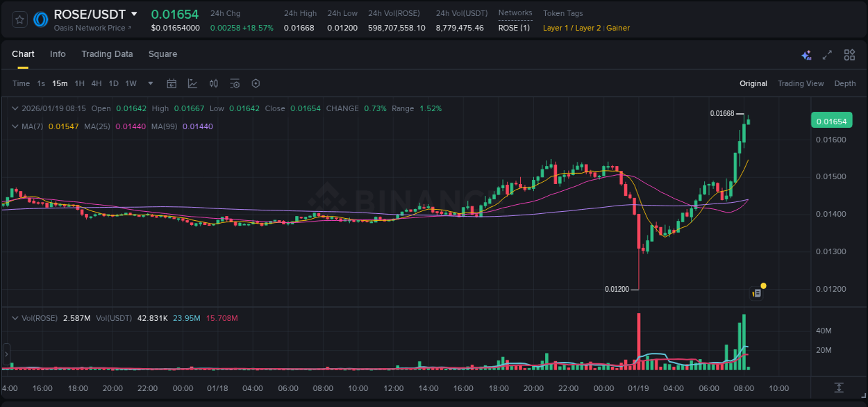Click the technical indicators icon
The height and width of the screenshot is (407, 868).
(x=213, y=83)
